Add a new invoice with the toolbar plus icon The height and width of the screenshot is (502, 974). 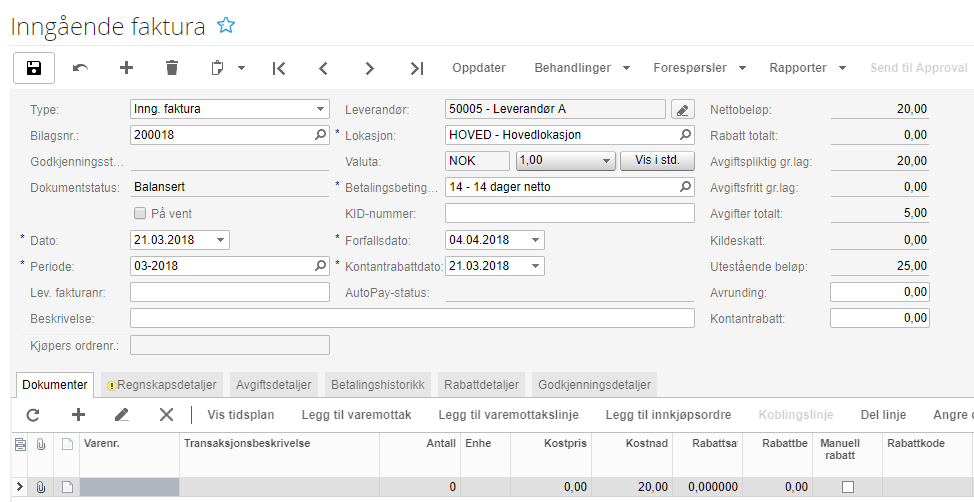coord(126,68)
